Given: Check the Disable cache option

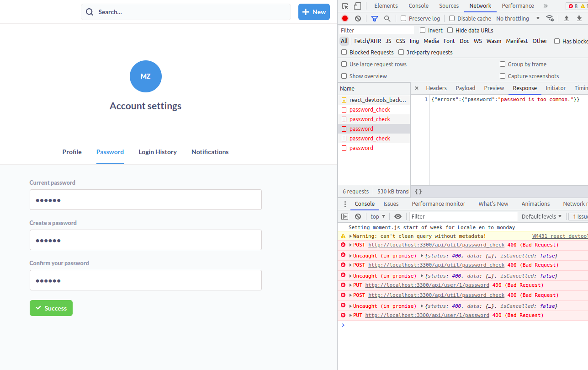Looking at the screenshot, I should pyautogui.click(x=452, y=18).
